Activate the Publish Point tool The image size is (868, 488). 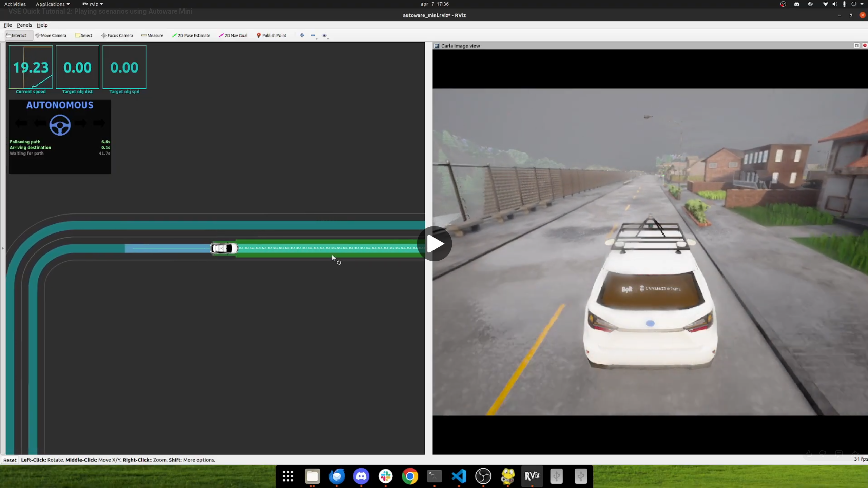[271, 35]
